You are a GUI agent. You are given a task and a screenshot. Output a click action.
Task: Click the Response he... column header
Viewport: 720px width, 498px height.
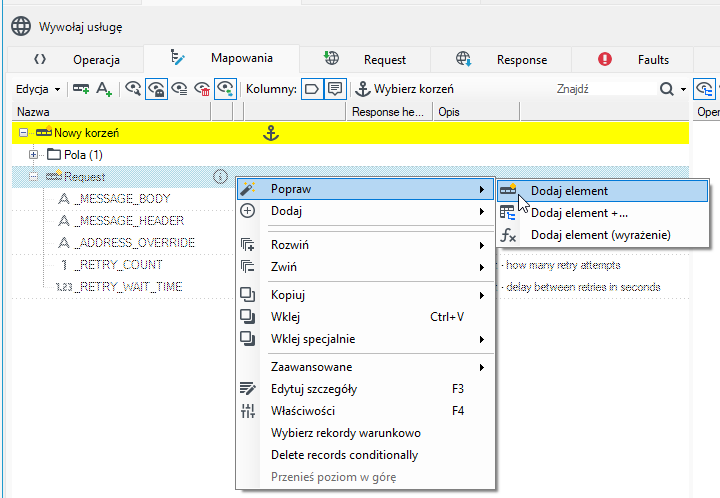pos(389,112)
